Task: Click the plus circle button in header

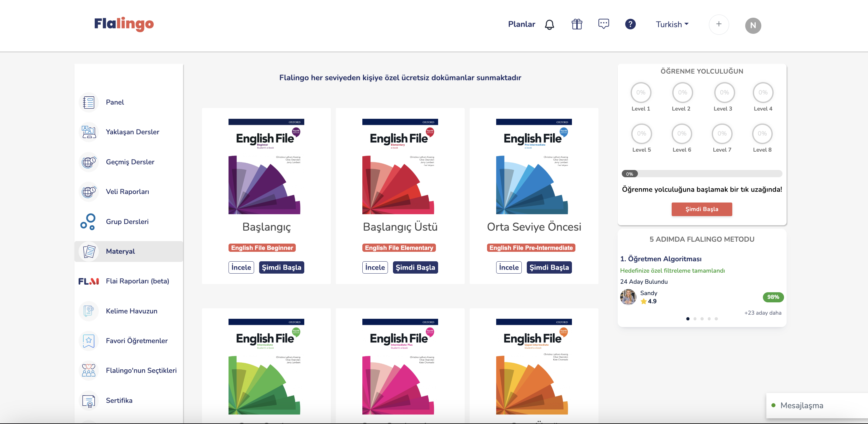Action: pyautogui.click(x=719, y=24)
